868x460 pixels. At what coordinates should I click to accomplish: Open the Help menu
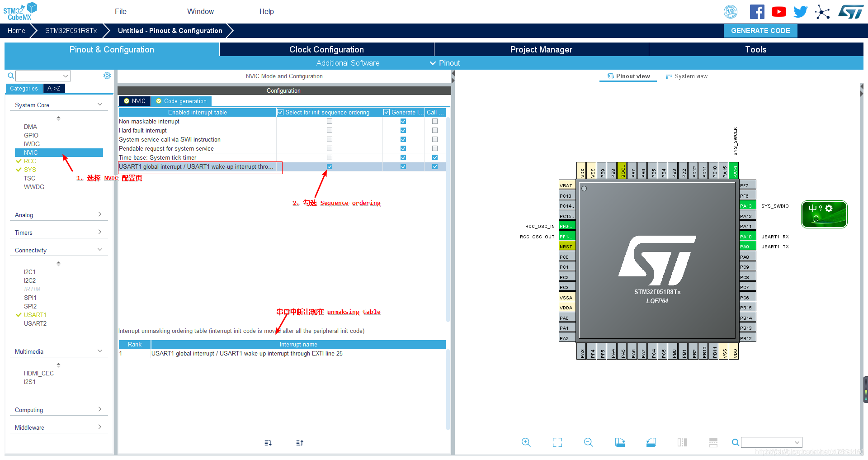coord(267,11)
